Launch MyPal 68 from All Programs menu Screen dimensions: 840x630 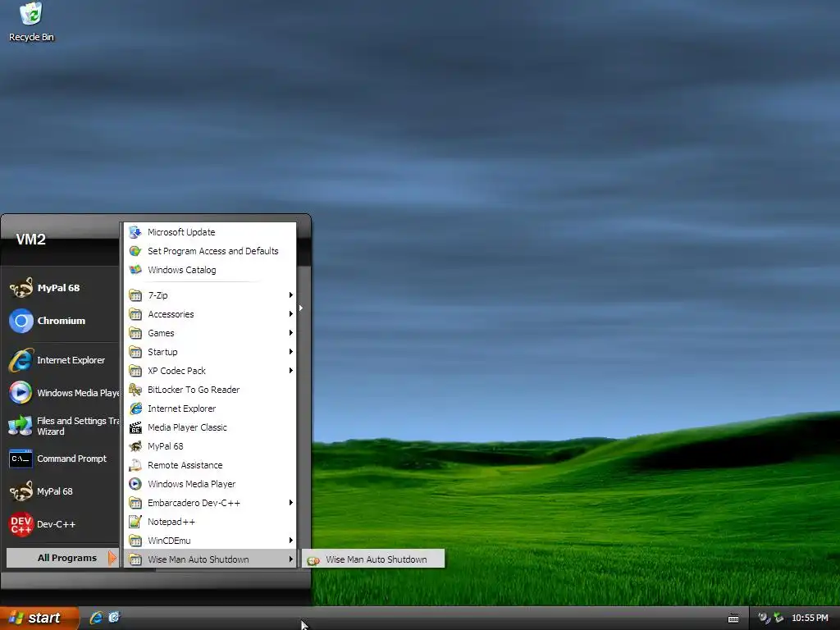point(210,446)
